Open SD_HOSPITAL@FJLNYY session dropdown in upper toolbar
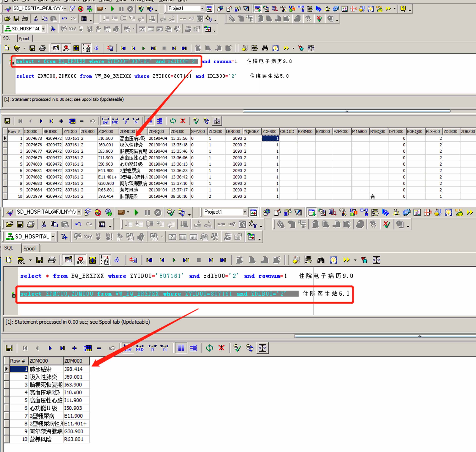Image resolution: width=476 pixels, height=452 pixels. pos(65,9)
